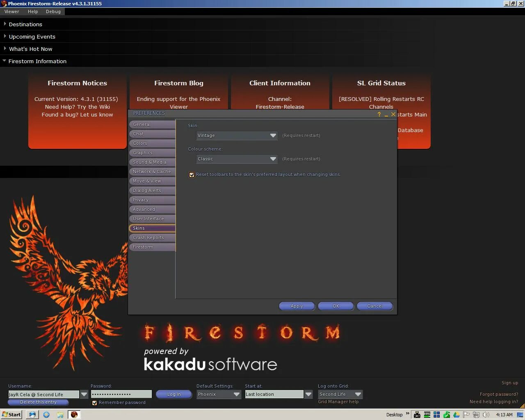Click Delete this entry button
This screenshot has width=525, height=420.
[38, 402]
